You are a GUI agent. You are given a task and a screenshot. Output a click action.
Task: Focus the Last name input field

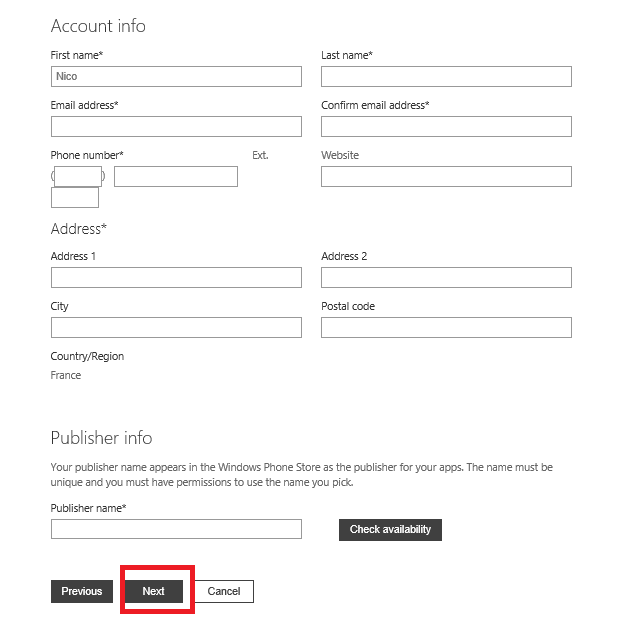pos(446,76)
